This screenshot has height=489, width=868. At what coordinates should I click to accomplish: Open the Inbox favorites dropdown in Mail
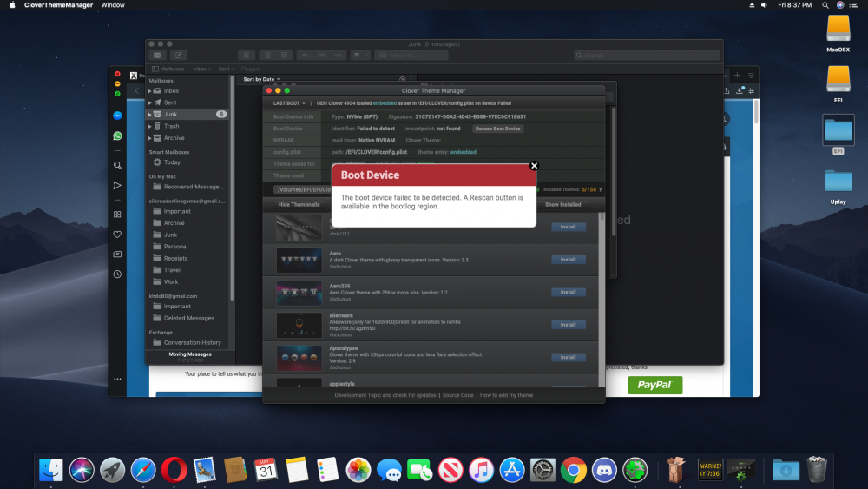[202, 69]
